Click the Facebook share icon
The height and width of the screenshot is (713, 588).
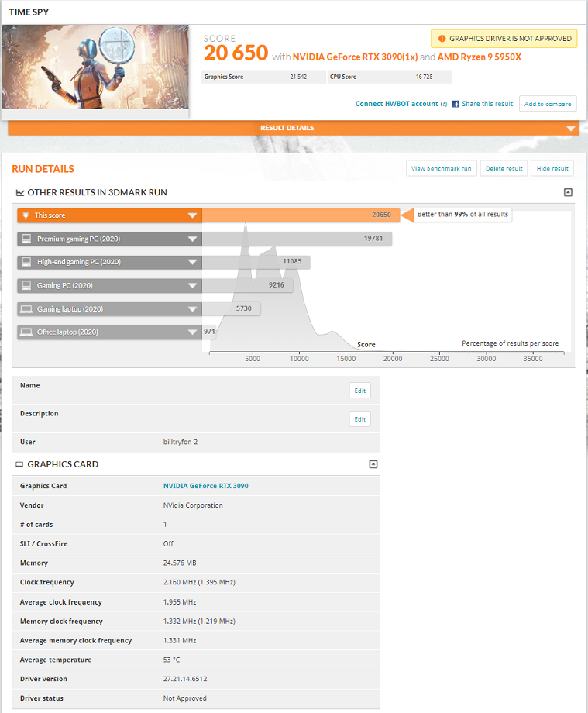[456, 104]
